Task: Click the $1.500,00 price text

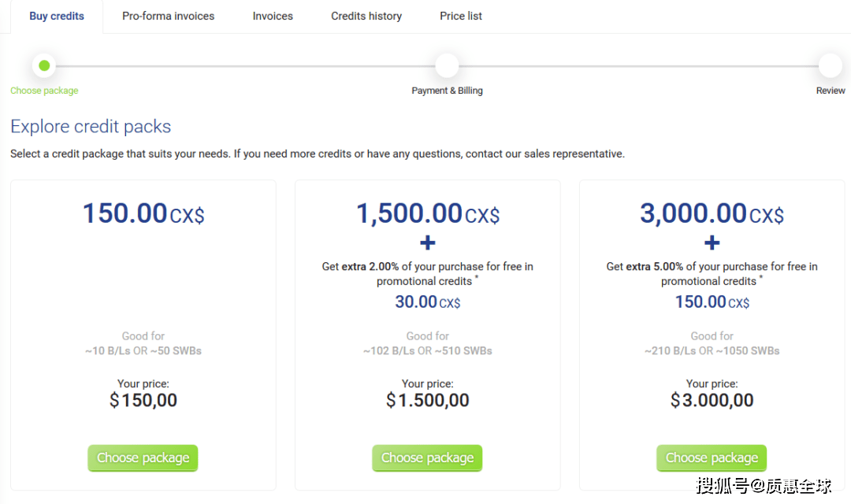Action: pos(428,400)
